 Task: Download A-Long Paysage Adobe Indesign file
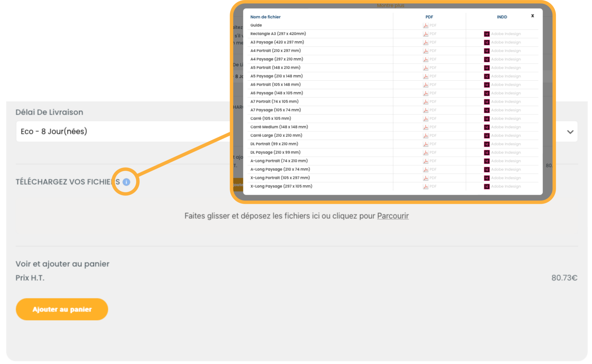point(502,169)
